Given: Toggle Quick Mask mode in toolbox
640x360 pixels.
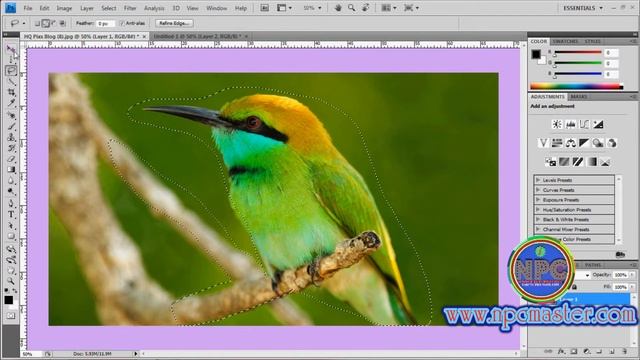Looking at the screenshot, I should pos(11,316).
